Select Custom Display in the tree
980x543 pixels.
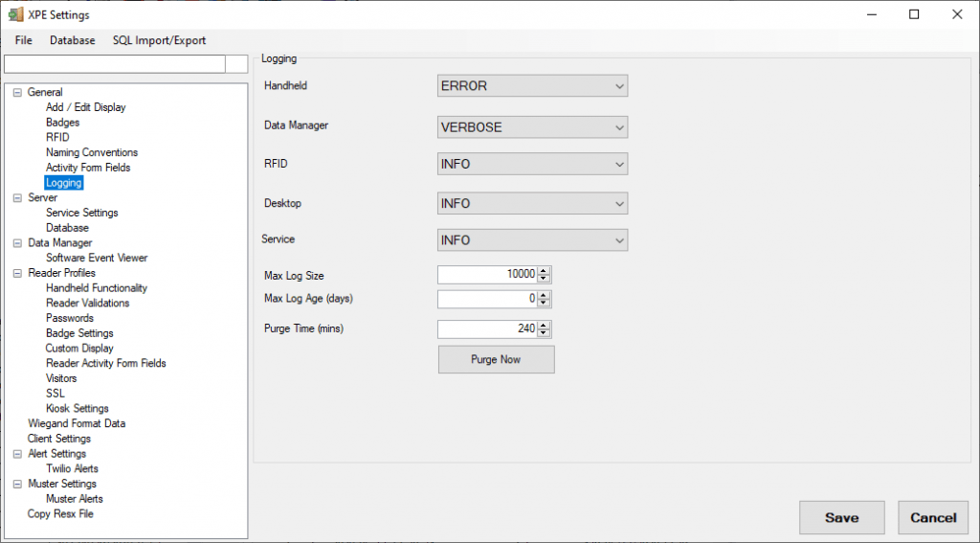coord(79,348)
